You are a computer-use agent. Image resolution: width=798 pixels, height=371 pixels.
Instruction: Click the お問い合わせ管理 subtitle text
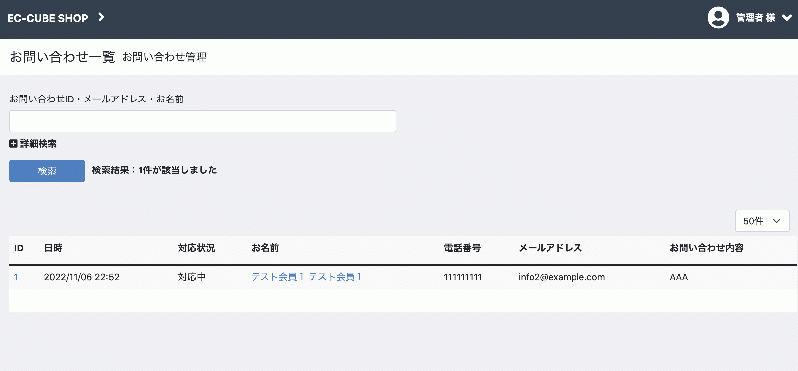(x=164, y=57)
